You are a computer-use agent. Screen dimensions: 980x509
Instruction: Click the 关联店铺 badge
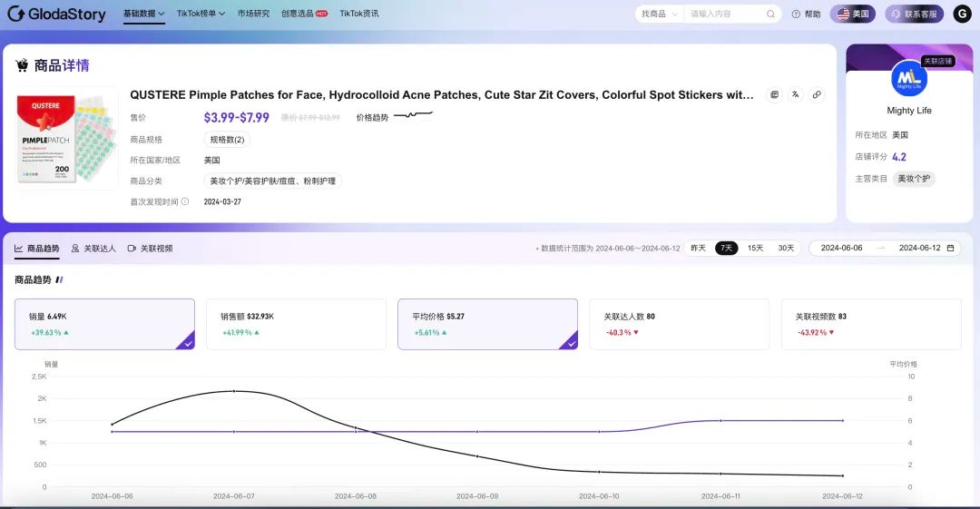pos(937,61)
